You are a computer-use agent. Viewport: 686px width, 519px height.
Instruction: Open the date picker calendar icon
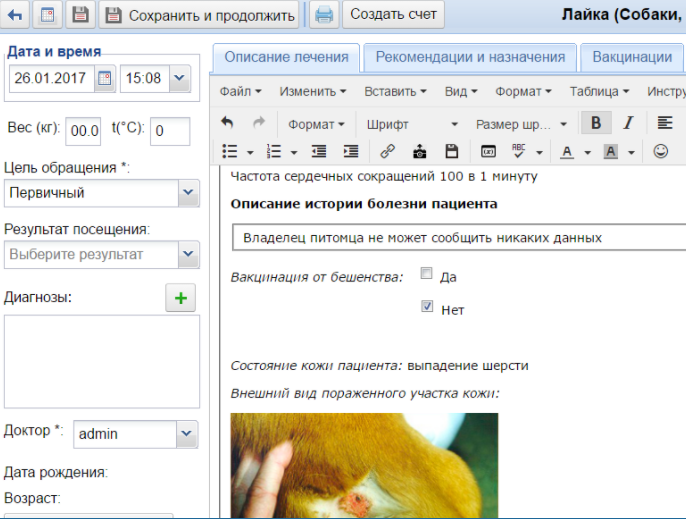pyautogui.click(x=103, y=79)
